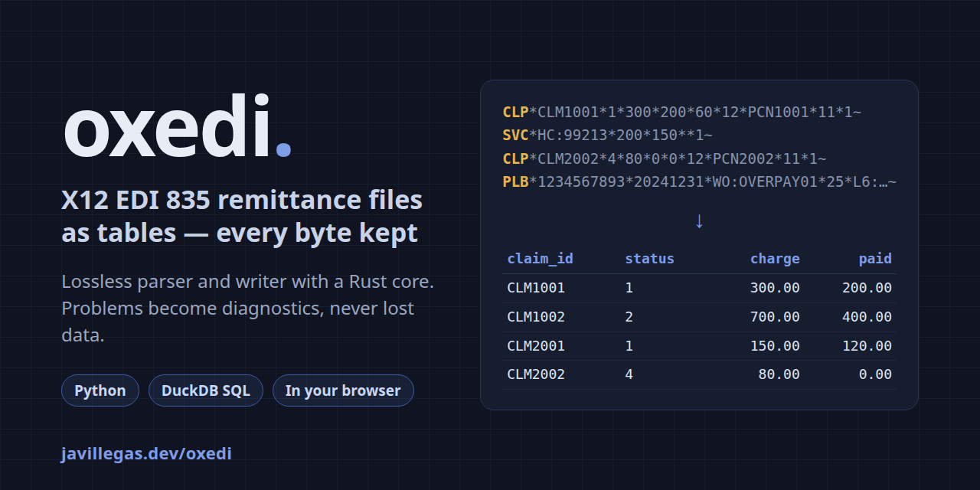The image size is (980, 490).
Task: Pick the 0.00 paid amount
Action: 875,374
